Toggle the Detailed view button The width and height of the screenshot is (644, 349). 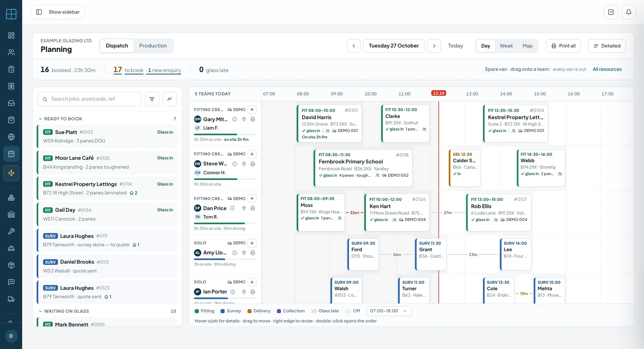click(x=607, y=46)
